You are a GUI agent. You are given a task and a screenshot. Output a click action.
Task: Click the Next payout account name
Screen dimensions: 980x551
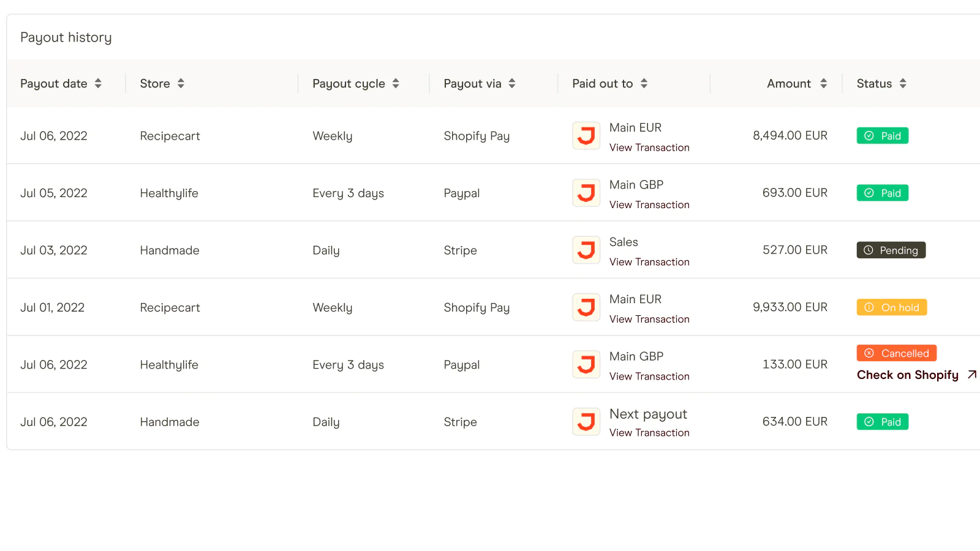(648, 414)
